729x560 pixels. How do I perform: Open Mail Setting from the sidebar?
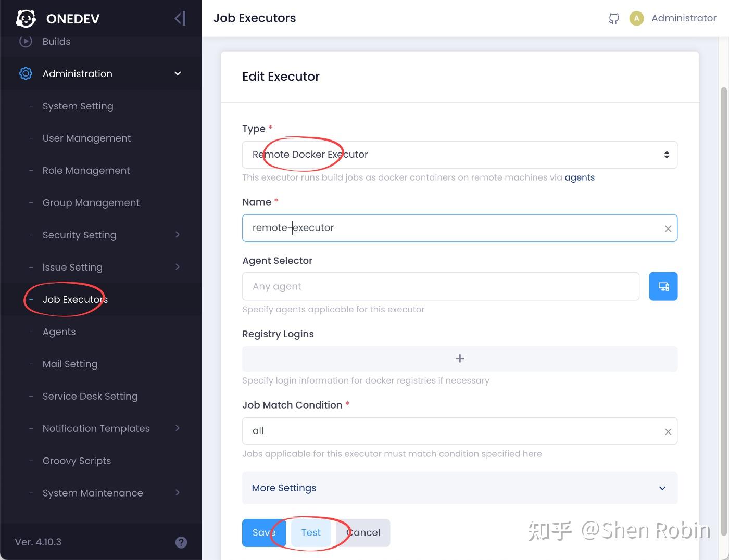point(70,364)
